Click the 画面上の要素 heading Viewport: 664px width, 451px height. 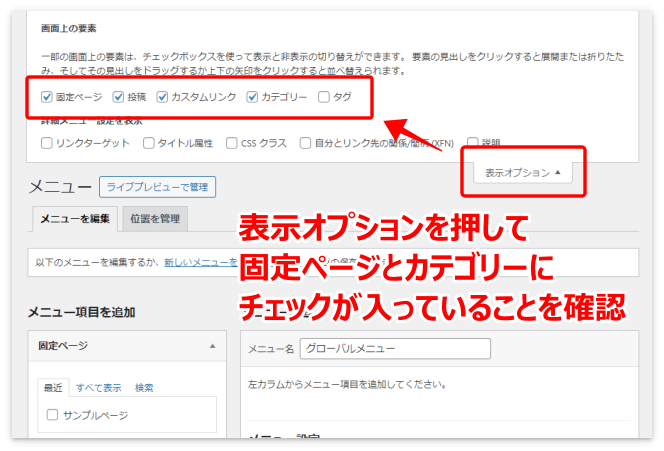click(x=69, y=28)
